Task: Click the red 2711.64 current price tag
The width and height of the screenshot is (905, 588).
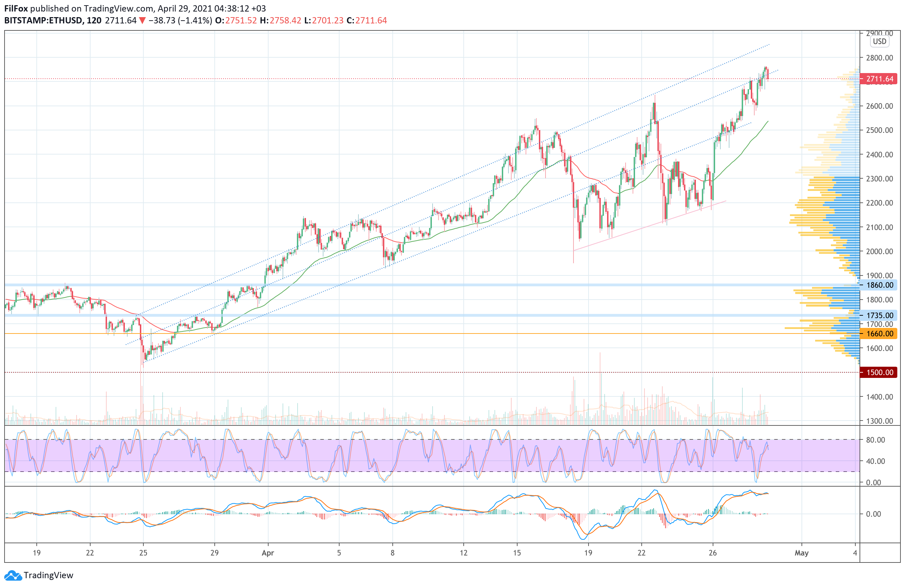Action: [x=879, y=79]
